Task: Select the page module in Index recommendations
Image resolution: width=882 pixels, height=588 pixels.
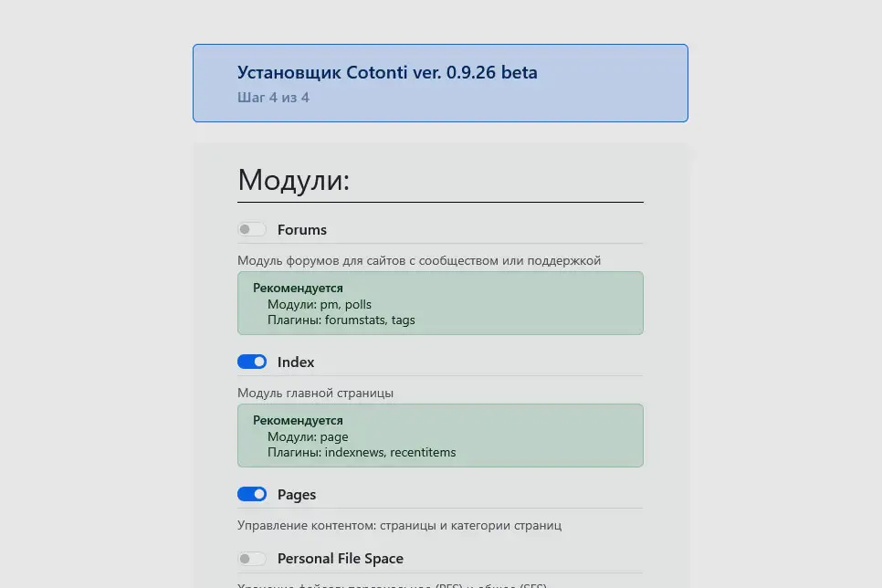Action: click(x=337, y=436)
